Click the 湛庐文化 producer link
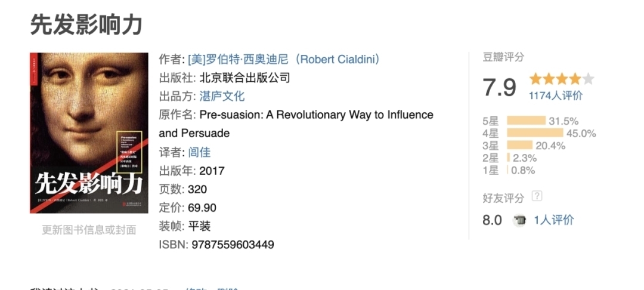The height and width of the screenshot is (290, 644). click(222, 96)
